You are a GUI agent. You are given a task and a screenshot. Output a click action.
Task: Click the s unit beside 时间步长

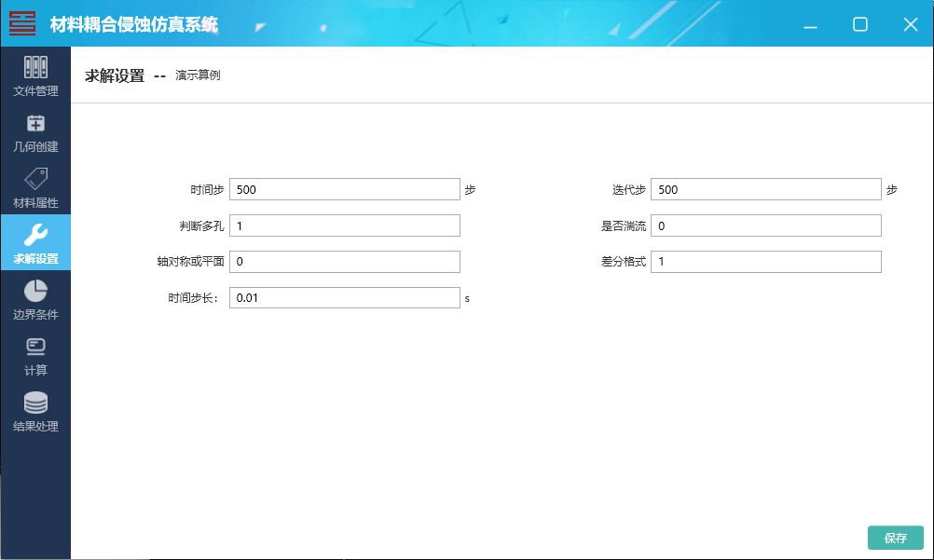(x=467, y=298)
